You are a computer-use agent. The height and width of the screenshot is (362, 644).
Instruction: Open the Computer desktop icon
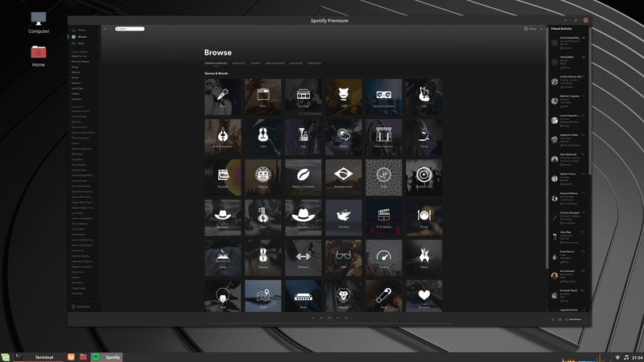39,23
